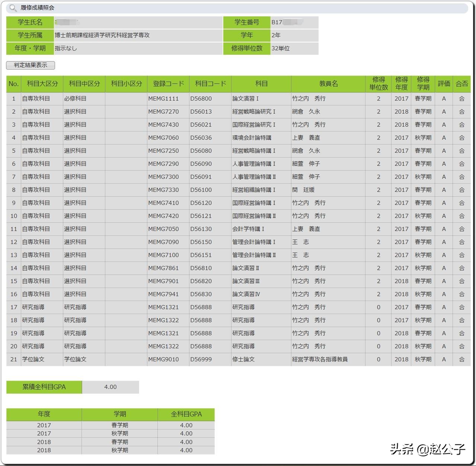Click the 科目中区分 column header
Viewport: 476px width, 466px height.
[x=84, y=84]
